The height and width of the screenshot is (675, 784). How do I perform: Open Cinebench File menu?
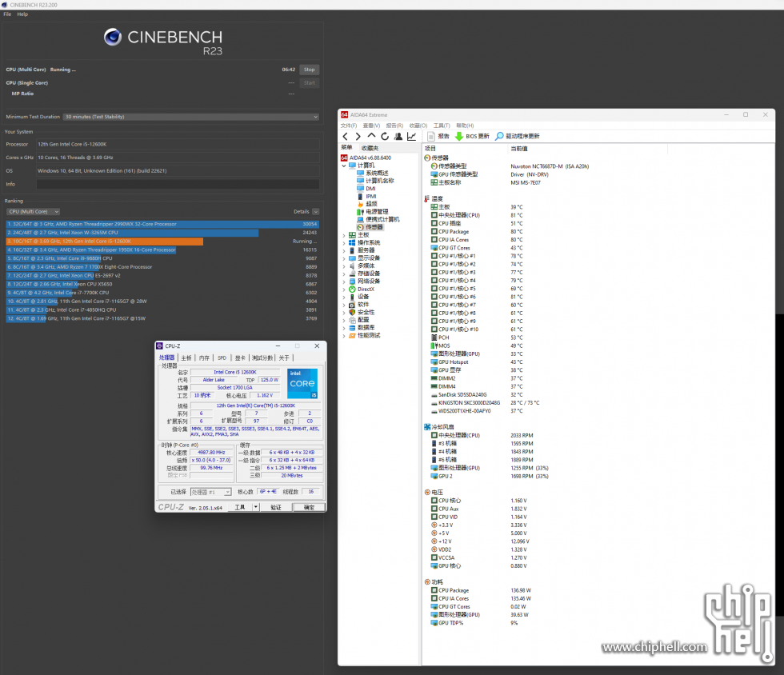coord(7,14)
